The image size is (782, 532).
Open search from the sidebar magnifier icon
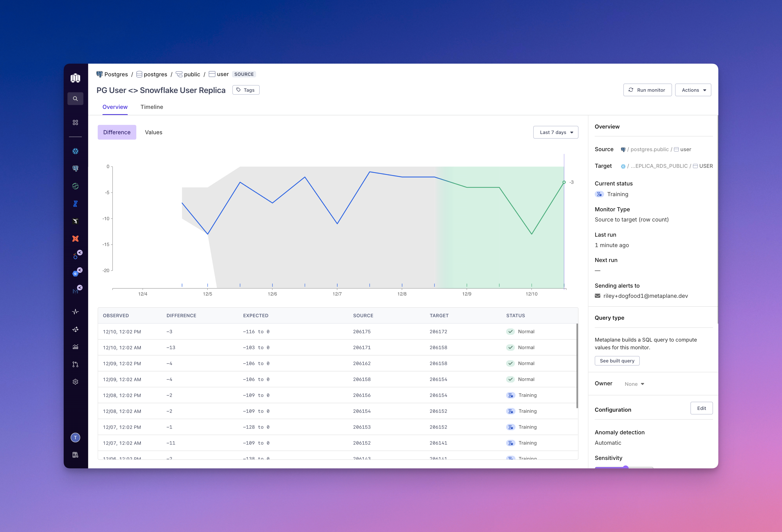pyautogui.click(x=75, y=99)
